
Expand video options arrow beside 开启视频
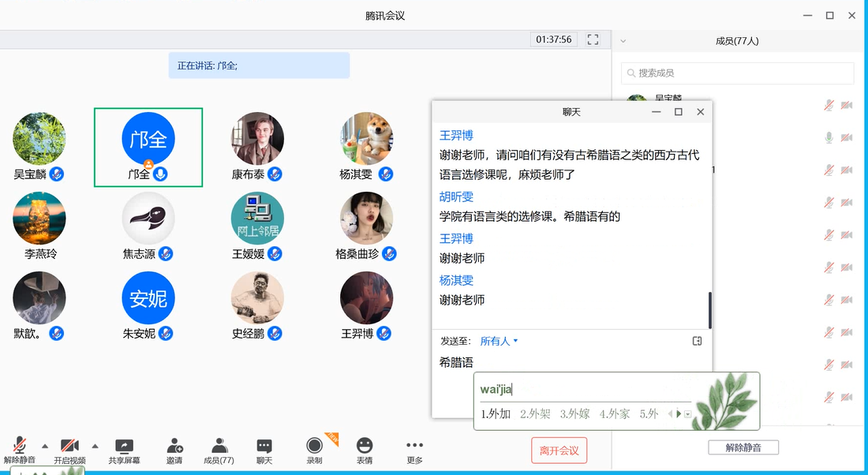tap(95, 445)
